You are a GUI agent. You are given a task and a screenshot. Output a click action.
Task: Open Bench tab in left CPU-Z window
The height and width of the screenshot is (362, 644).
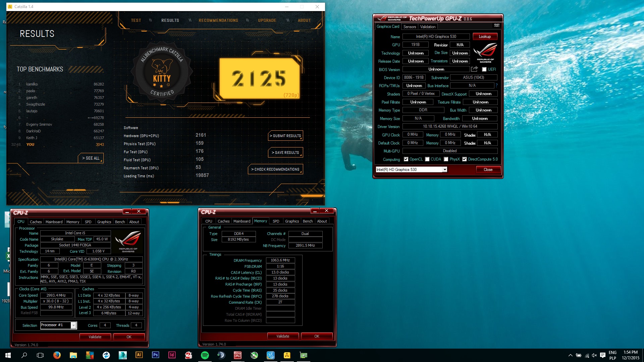[120, 222]
